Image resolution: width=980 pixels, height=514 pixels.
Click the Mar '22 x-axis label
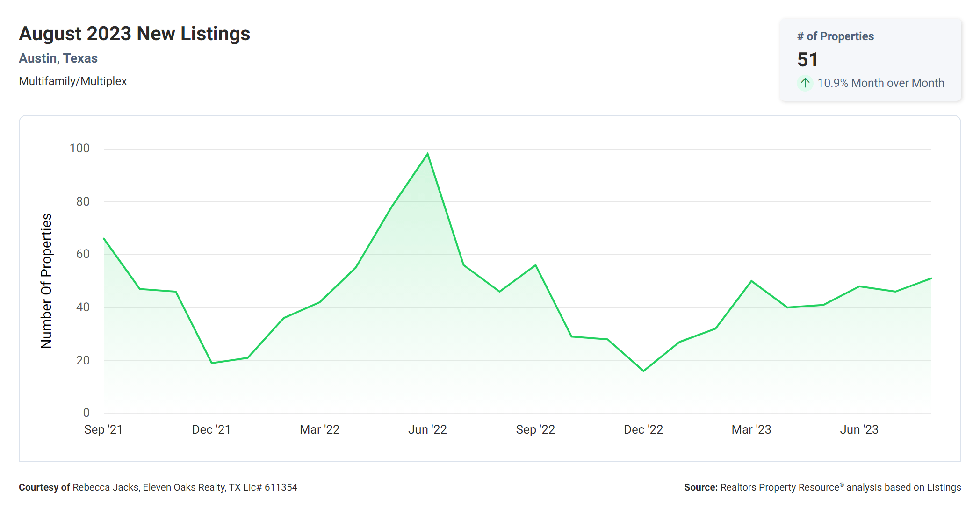point(319,429)
